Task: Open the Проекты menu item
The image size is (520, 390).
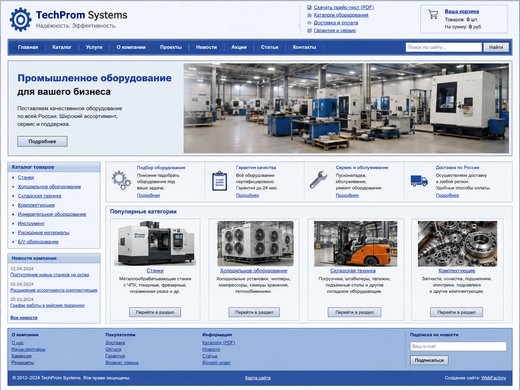Action: point(171,47)
